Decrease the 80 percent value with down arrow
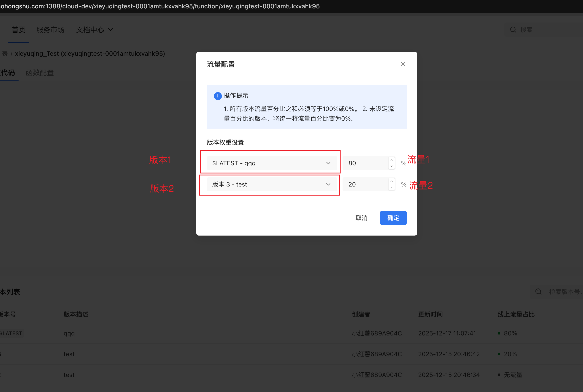 (x=391, y=166)
